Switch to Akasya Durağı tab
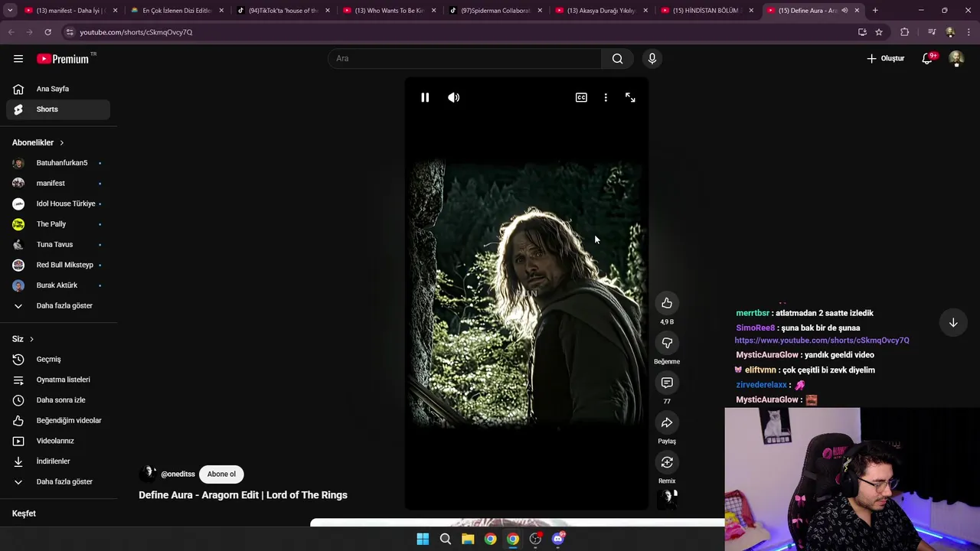This screenshot has height=551, width=980. pos(602,11)
